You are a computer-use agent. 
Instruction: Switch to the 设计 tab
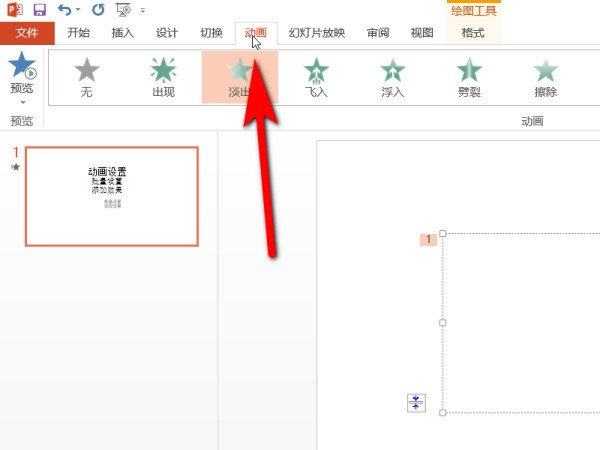tap(167, 33)
